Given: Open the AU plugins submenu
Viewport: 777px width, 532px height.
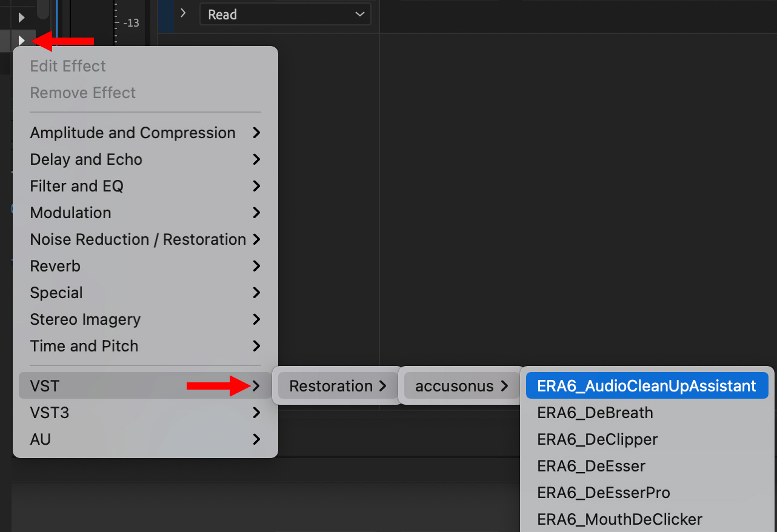Looking at the screenshot, I should (x=145, y=439).
